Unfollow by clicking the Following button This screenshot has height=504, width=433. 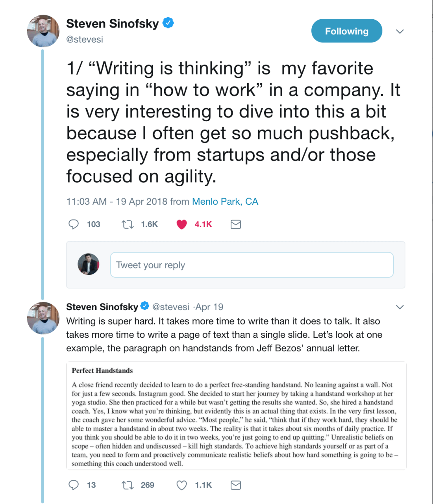coord(346,31)
